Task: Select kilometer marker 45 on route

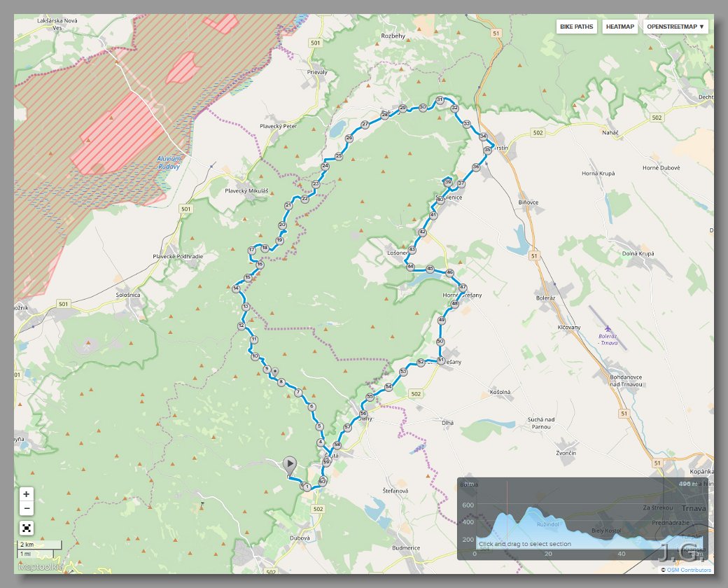Action: [430, 269]
